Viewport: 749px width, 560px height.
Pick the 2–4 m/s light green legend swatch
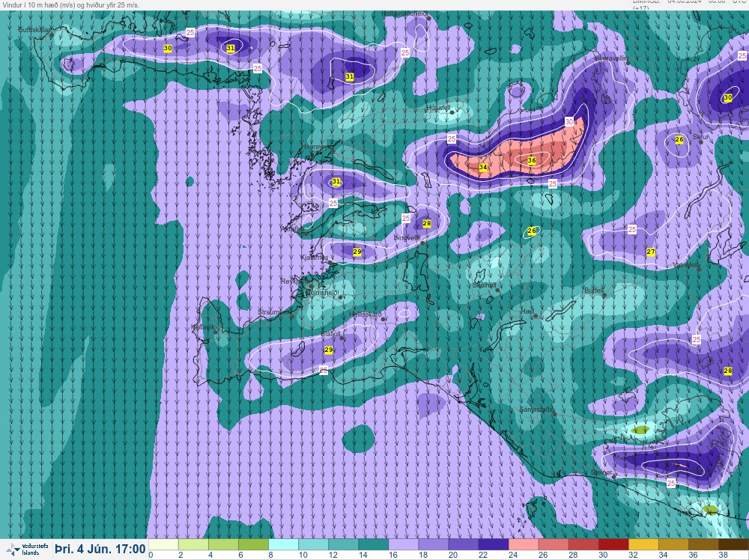(193, 545)
